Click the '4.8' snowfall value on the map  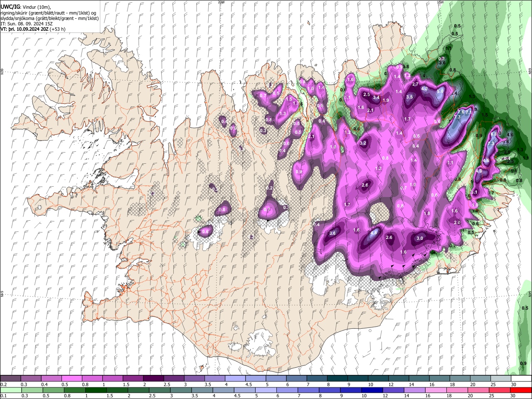tap(374, 233)
